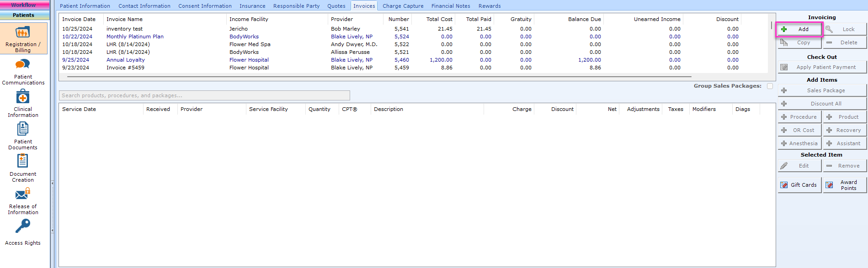The height and width of the screenshot is (268, 868).
Task: Open the Financial Notes tab
Action: [x=450, y=6]
